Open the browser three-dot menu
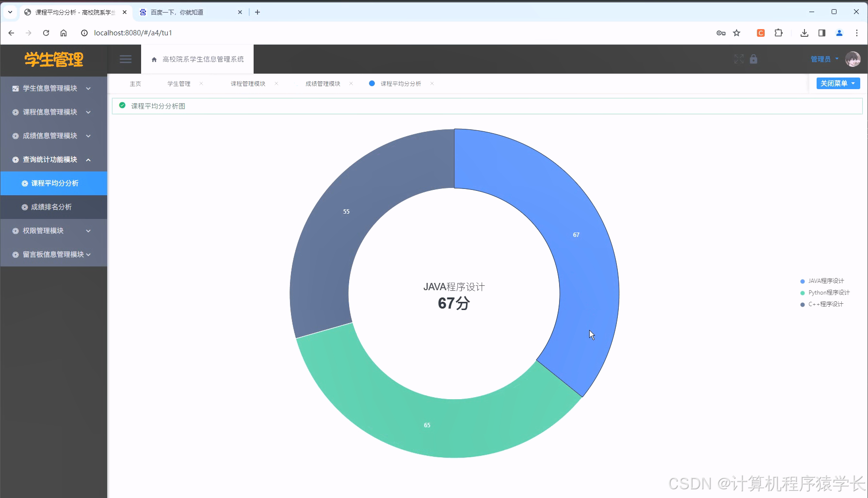Image resolution: width=868 pixels, height=498 pixels. coord(857,33)
